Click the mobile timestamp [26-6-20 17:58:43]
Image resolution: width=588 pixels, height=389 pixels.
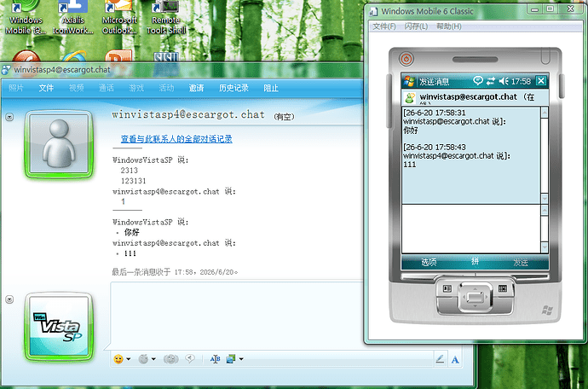435,148
